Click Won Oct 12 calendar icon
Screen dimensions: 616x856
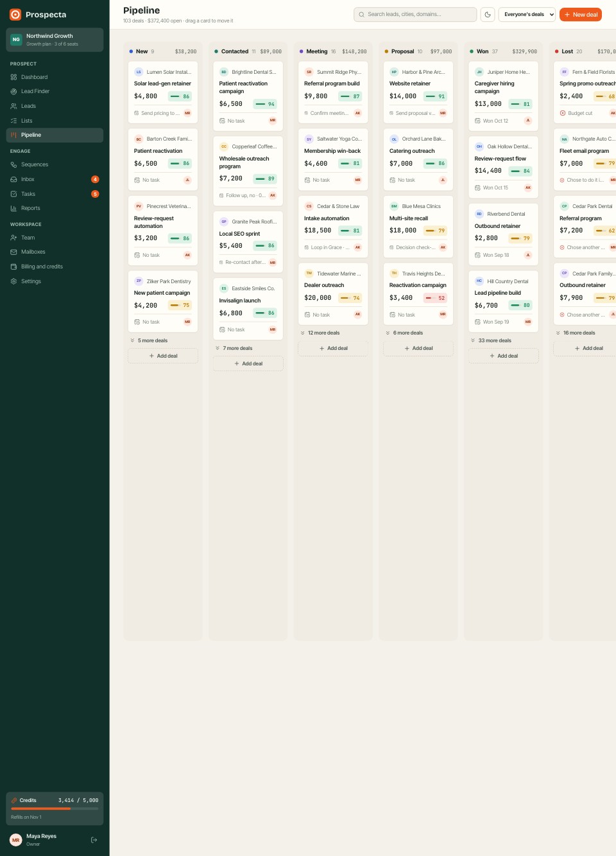tap(477, 121)
